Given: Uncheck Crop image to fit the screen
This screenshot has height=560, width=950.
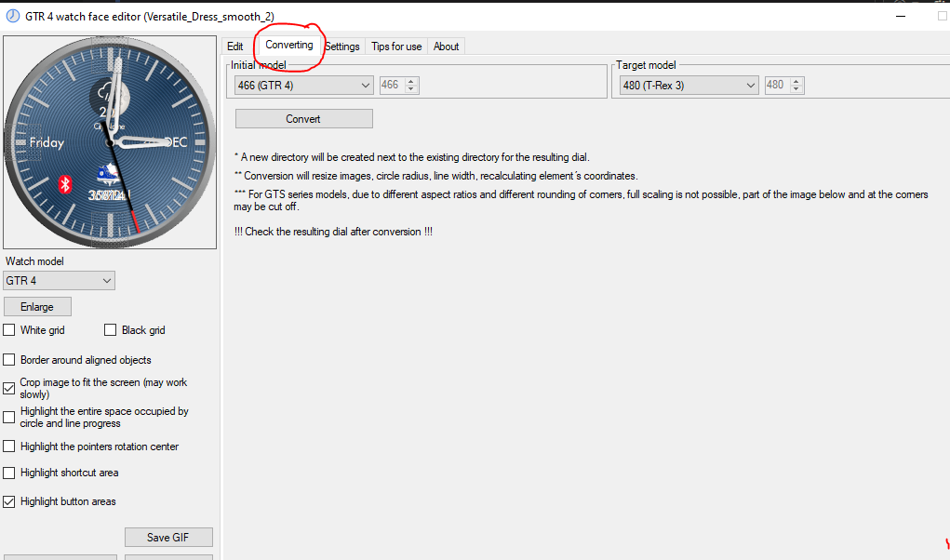Looking at the screenshot, I should 9,388.
